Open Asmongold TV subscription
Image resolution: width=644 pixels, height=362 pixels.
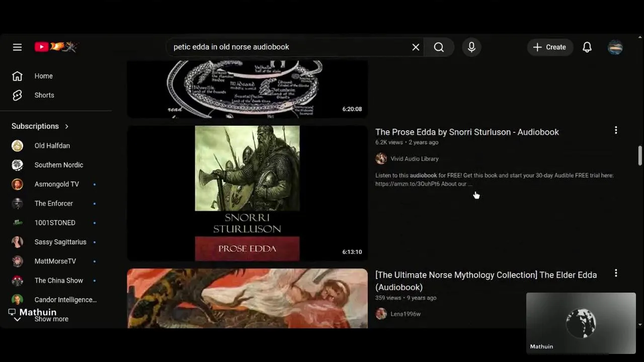click(x=56, y=184)
